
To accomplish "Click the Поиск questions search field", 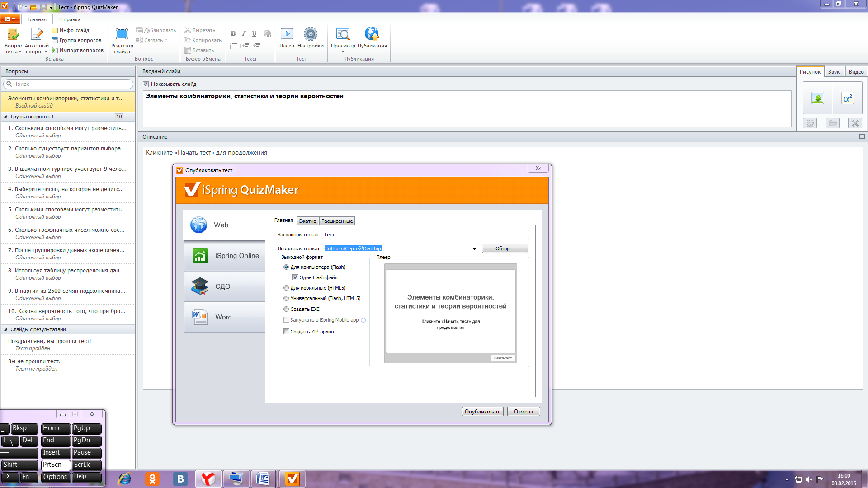I will pos(68,84).
